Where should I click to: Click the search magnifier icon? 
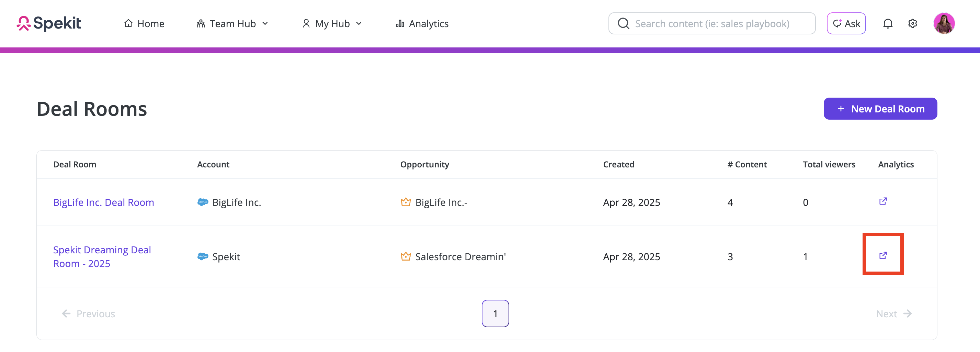(623, 24)
